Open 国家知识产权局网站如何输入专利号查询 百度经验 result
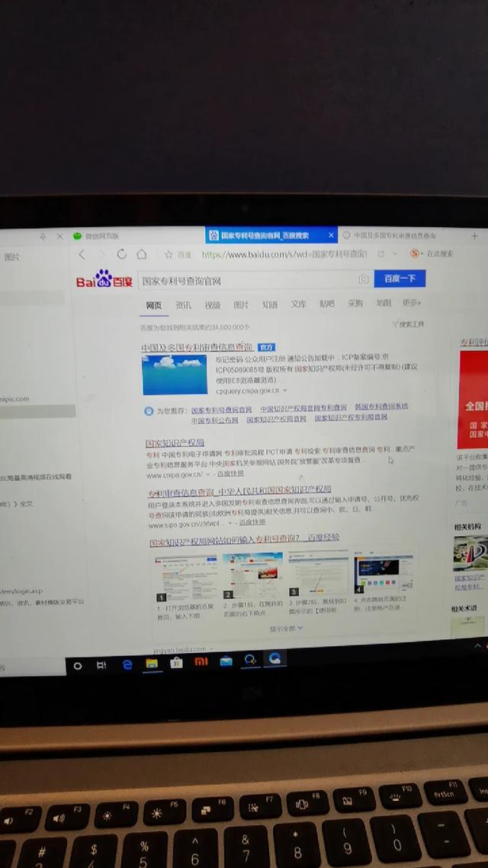The image size is (488, 868). (x=244, y=540)
